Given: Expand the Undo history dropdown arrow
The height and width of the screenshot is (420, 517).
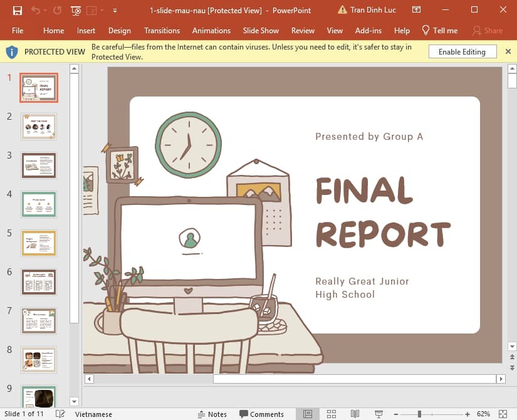Looking at the screenshot, I should (44, 10).
